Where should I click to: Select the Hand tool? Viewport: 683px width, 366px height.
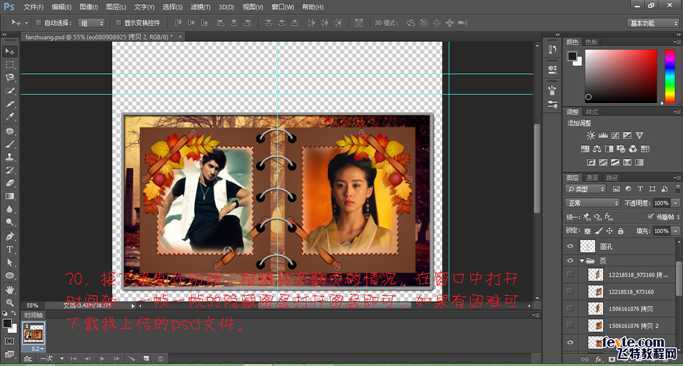tap(10, 289)
